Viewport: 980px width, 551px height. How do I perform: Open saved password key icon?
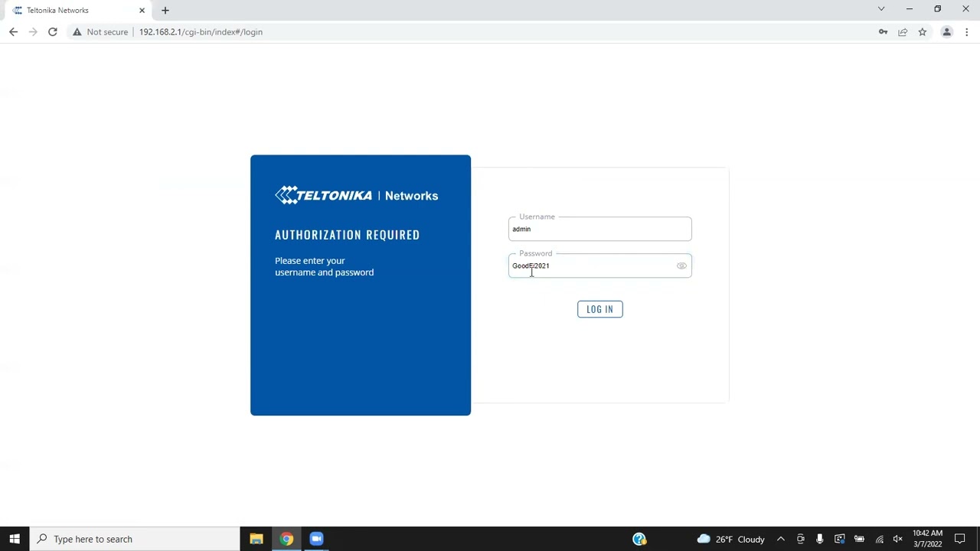[883, 32]
